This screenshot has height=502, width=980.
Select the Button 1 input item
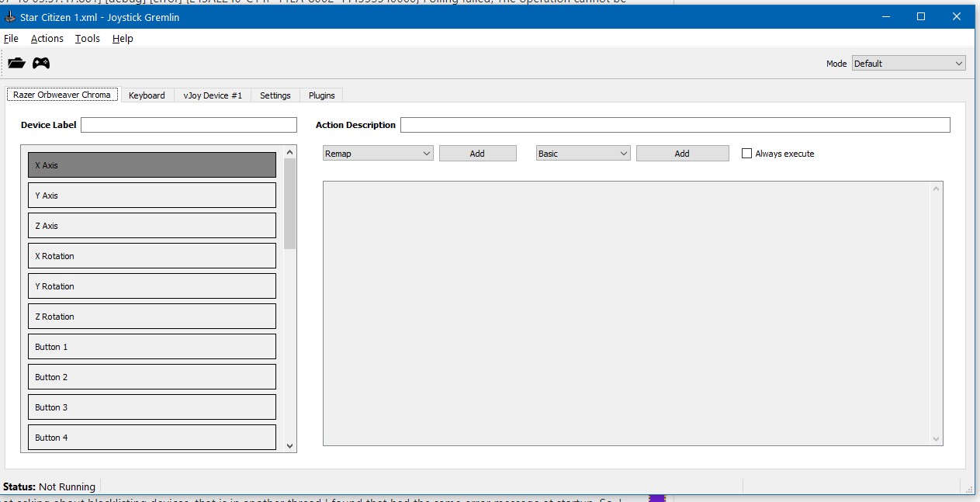point(152,347)
